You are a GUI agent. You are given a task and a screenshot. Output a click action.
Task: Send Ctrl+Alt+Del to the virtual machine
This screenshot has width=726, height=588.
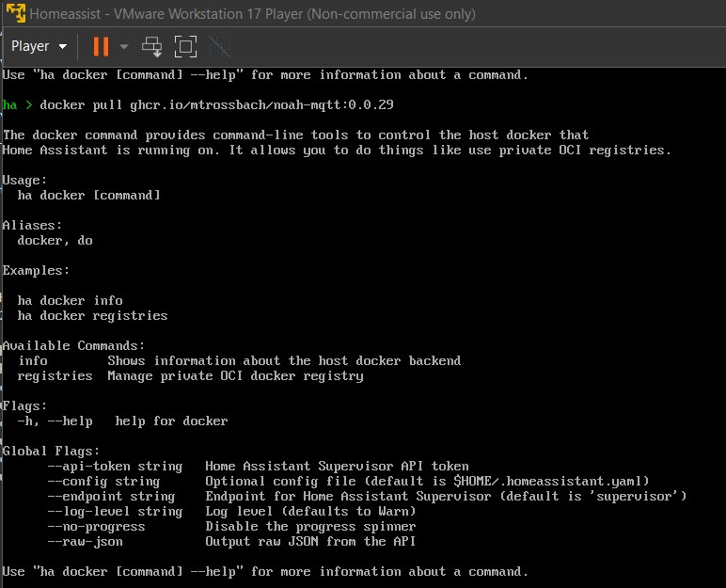pos(151,46)
